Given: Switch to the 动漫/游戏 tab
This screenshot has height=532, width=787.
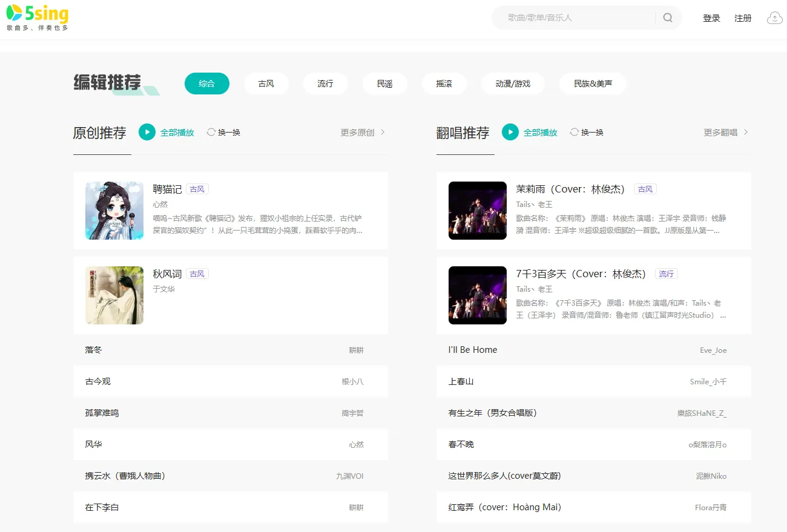Looking at the screenshot, I should coord(513,84).
